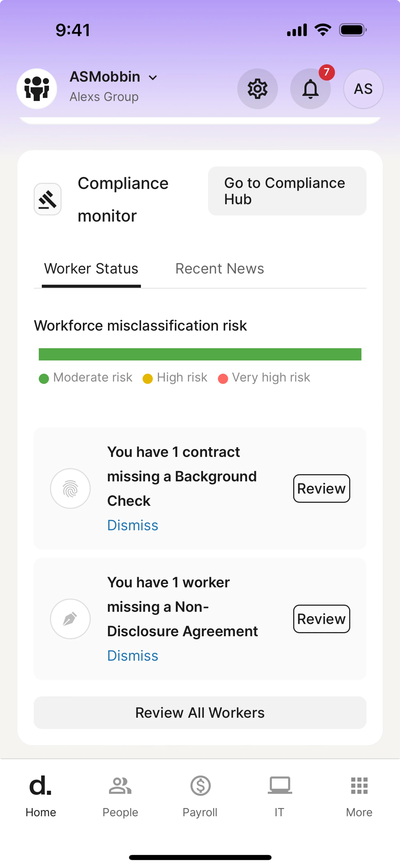Tap the pen Non-Disclosure Agreement icon
The width and height of the screenshot is (400, 868).
(x=70, y=619)
